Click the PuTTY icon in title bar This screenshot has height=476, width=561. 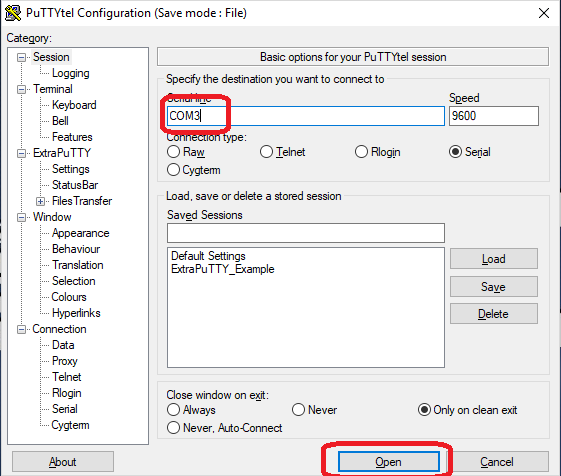[x=13, y=13]
